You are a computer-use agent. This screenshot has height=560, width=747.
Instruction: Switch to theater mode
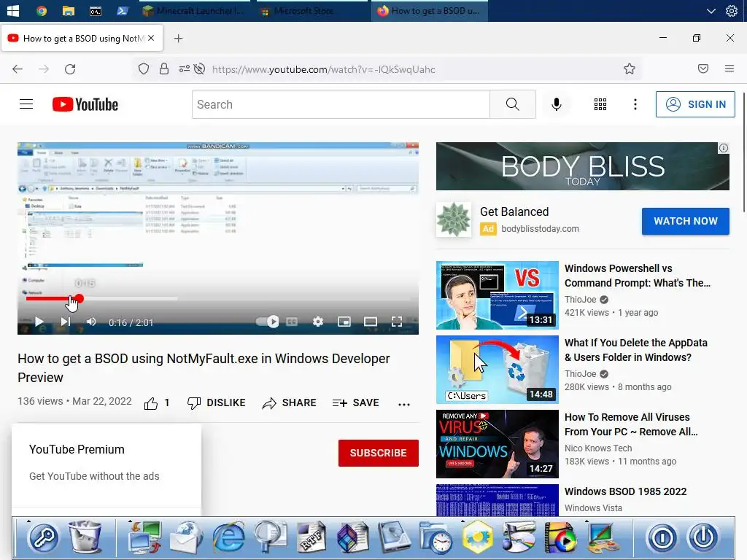tap(370, 322)
